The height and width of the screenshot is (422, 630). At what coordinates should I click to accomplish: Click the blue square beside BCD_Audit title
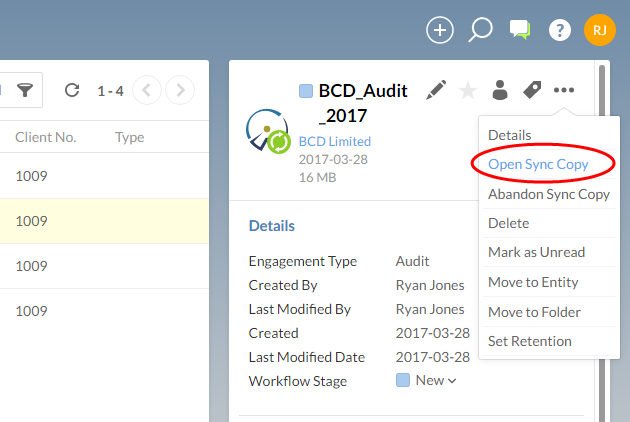(x=306, y=91)
